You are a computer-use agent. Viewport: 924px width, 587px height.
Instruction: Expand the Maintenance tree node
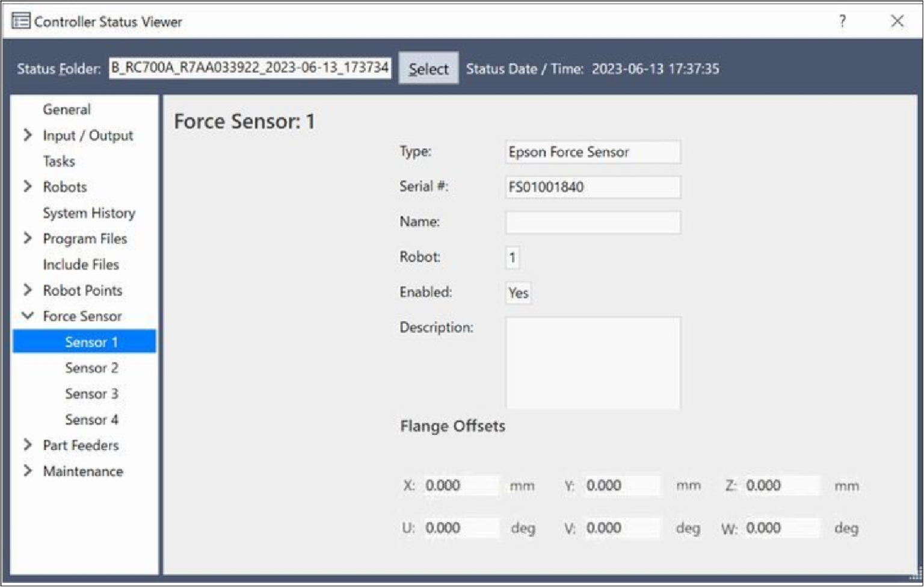coord(28,471)
